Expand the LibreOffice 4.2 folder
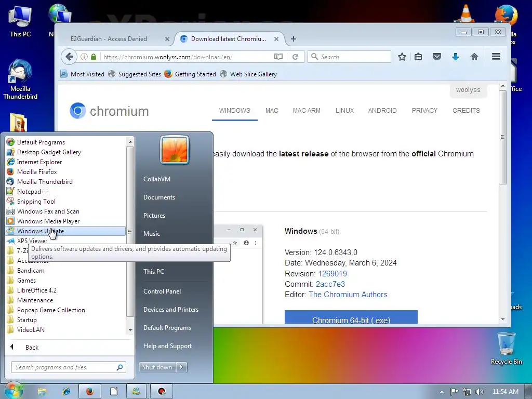 tap(65, 290)
